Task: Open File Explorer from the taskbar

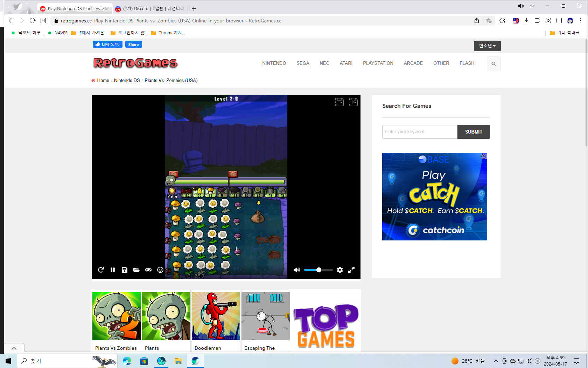Action: [x=178, y=361]
